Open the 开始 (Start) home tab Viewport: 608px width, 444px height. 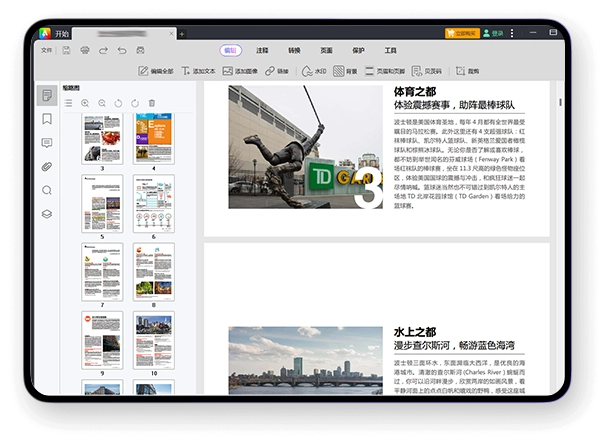[62, 34]
